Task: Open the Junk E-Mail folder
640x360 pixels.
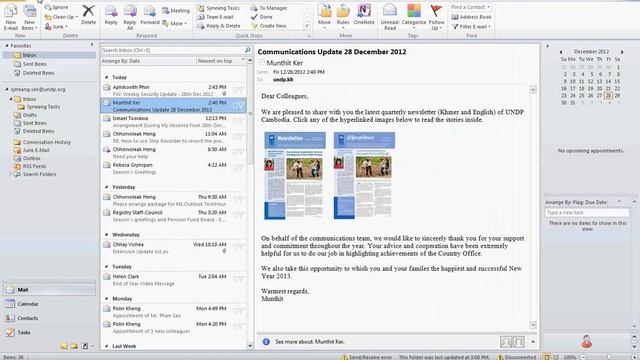Action: 36,150
